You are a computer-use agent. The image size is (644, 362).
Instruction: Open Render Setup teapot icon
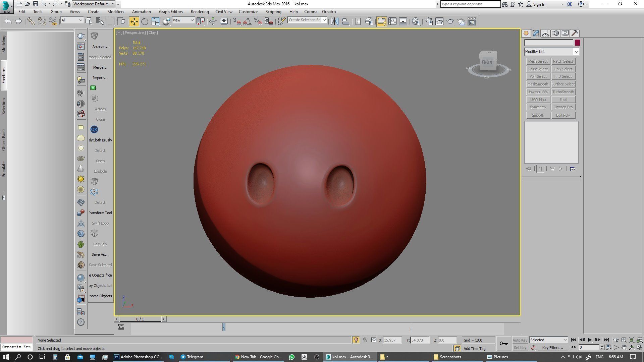[x=429, y=21]
